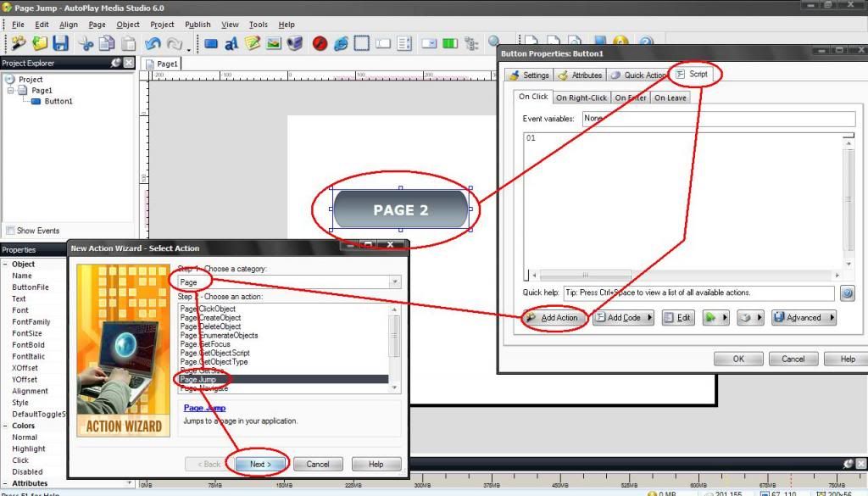Collapse the Page1 tree node
This screenshot has height=496, width=868.
tap(11, 90)
